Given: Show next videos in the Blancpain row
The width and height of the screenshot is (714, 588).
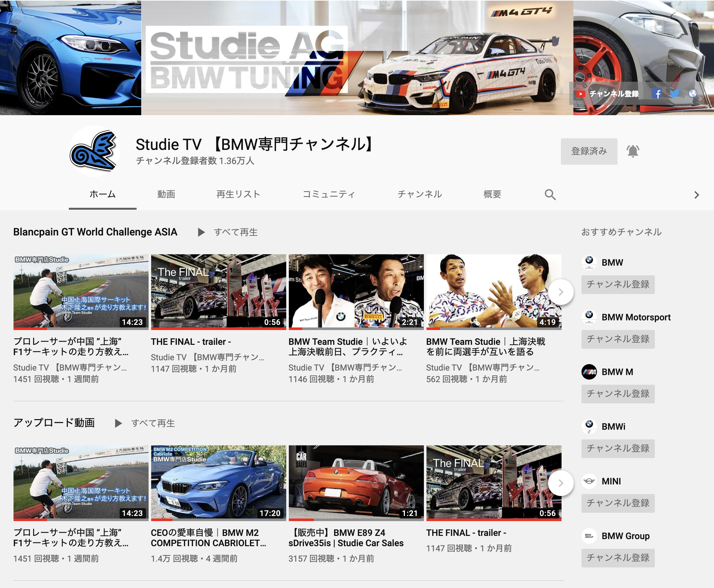Looking at the screenshot, I should (561, 292).
